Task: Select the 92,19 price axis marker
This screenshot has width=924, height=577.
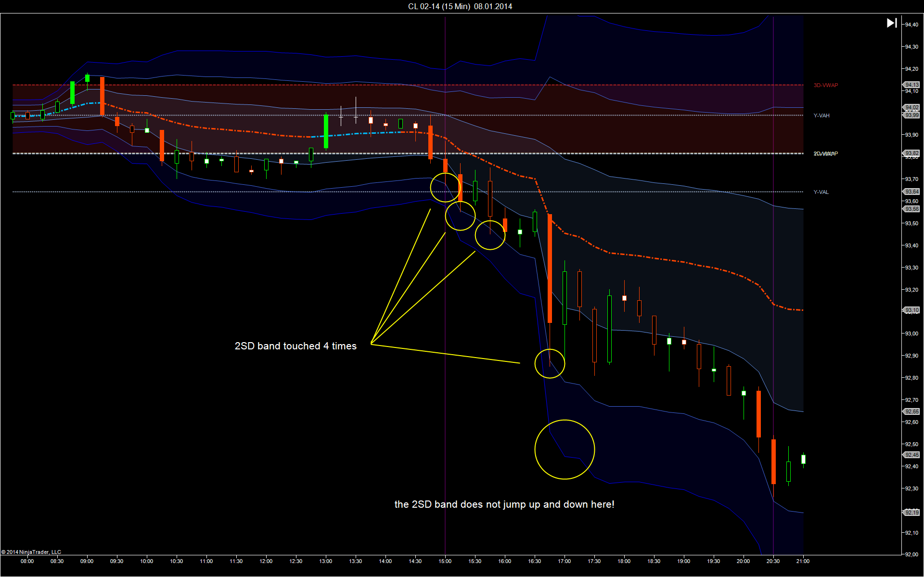Action: pyautogui.click(x=911, y=513)
